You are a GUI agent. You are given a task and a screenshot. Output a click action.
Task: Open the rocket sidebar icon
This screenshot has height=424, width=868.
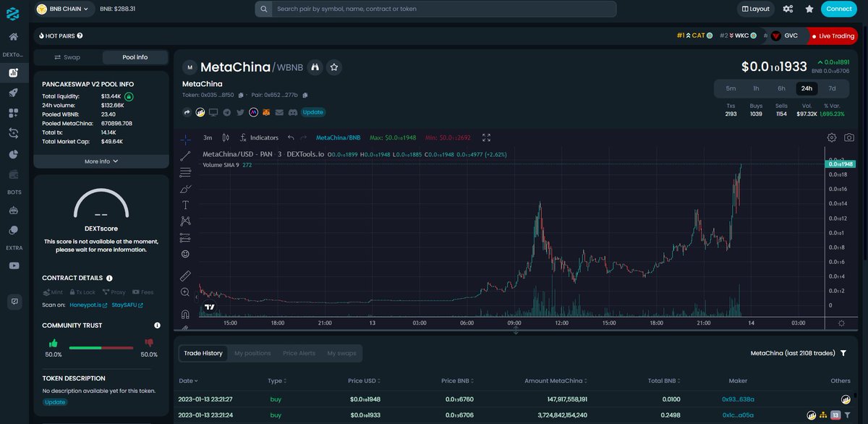coord(13,93)
